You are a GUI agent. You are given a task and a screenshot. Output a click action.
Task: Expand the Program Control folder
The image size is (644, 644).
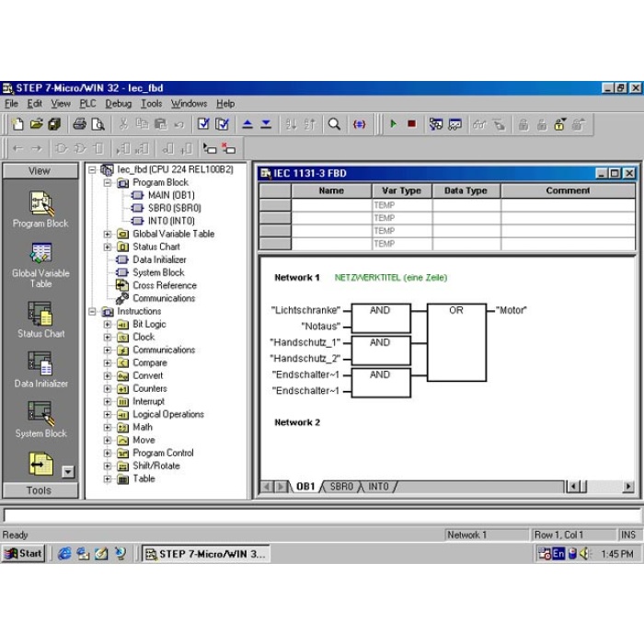tap(108, 454)
